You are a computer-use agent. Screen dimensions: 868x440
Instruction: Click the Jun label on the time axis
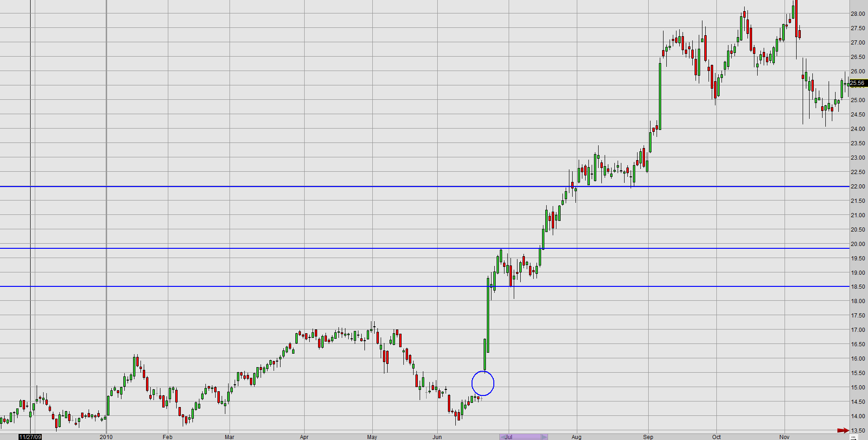point(437,437)
